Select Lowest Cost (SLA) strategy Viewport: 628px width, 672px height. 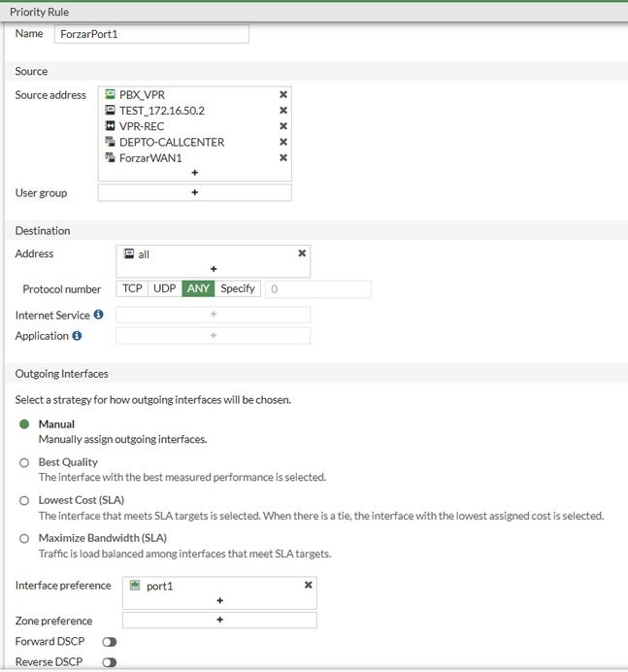(x=24, y=501)
